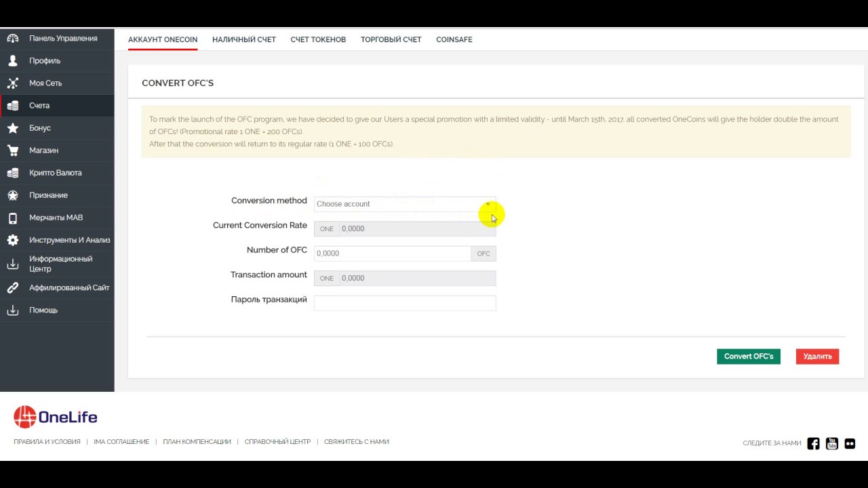Screen dimensions: 868x488
Task: Click the Transaction amount field
Action: click(405, 279)
